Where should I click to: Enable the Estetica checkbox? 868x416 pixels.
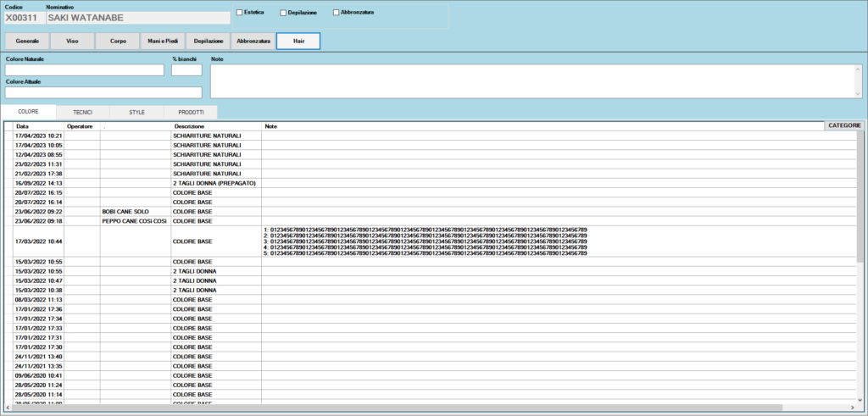point(240,13)
